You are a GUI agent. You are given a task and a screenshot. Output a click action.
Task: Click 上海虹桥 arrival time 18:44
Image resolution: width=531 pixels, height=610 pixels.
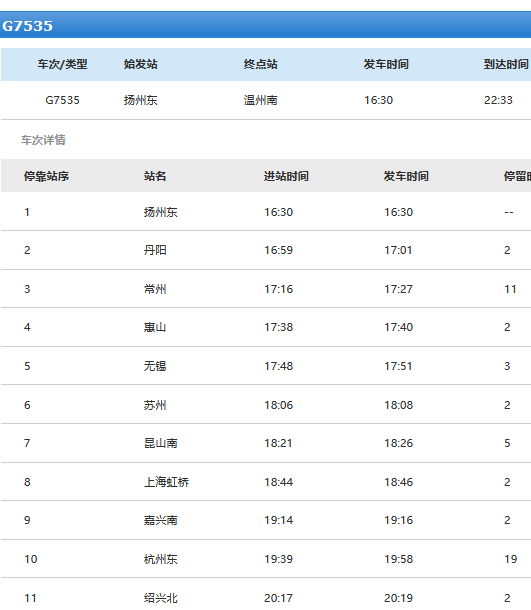[279, 482]
